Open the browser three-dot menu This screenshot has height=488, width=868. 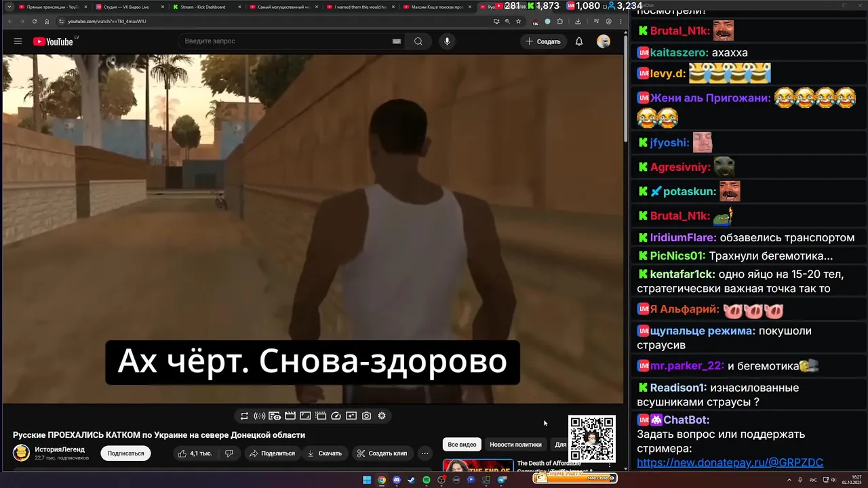coord(619,21)
